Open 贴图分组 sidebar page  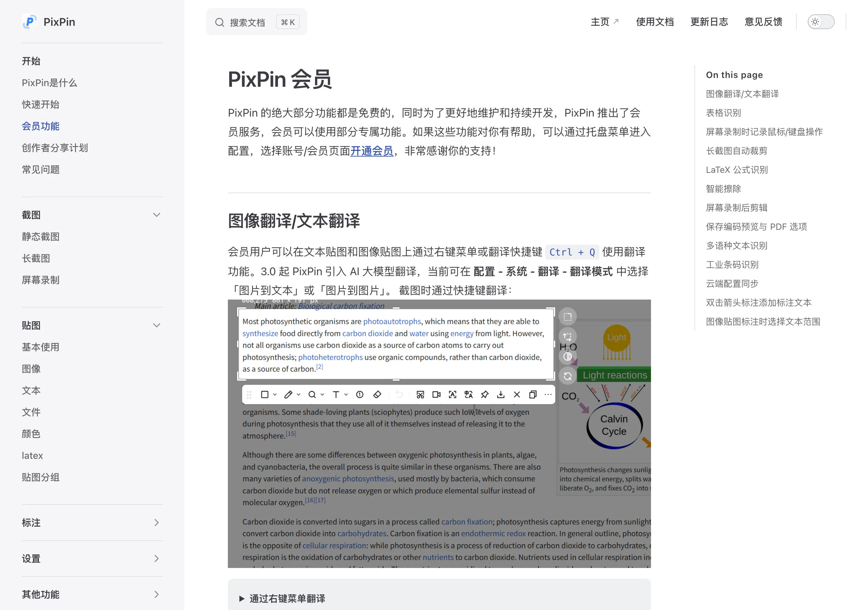point(40,477)
